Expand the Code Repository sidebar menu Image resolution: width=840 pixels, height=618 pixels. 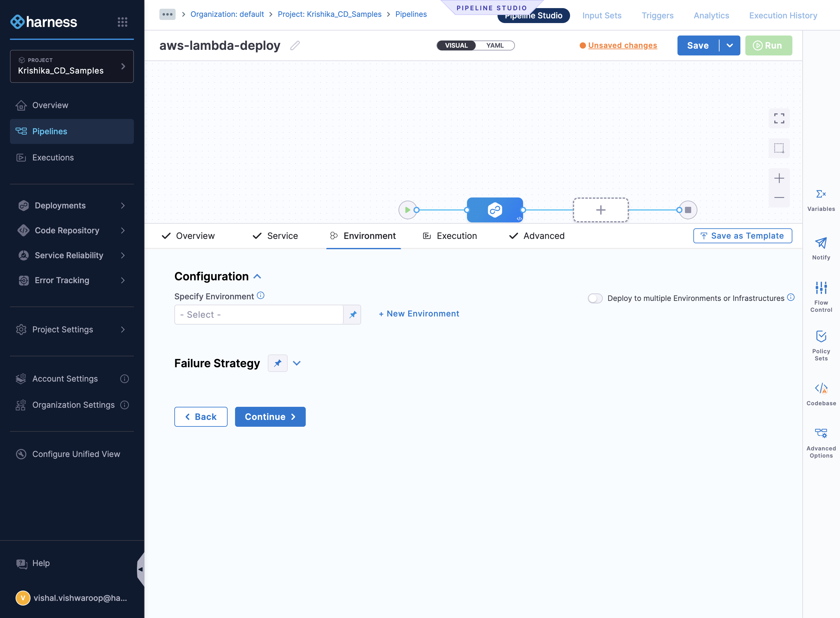(x=72, y=231)
